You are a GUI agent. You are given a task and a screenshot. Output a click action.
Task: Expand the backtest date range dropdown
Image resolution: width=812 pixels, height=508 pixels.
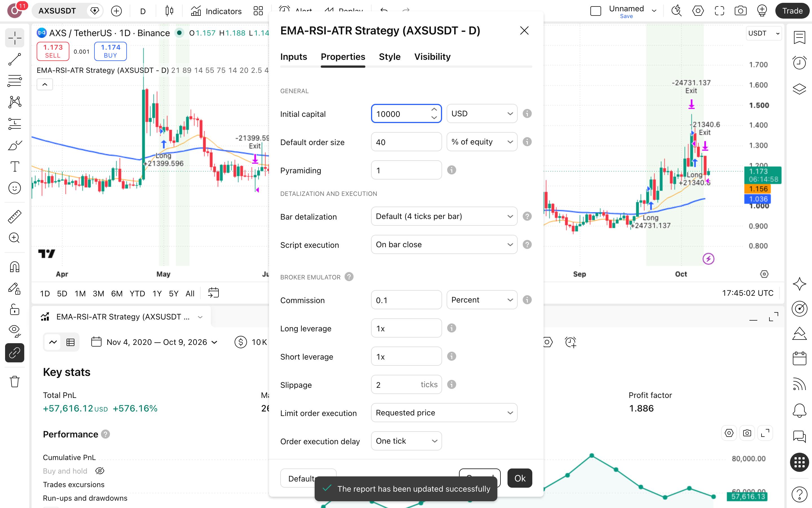[x=154, y=342]
